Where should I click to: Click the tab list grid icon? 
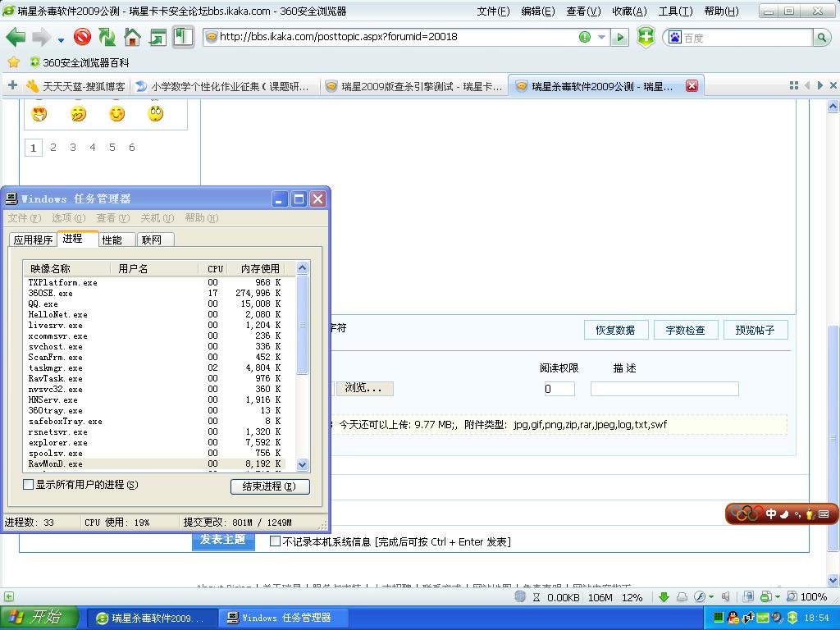click(x=794, y=85)
